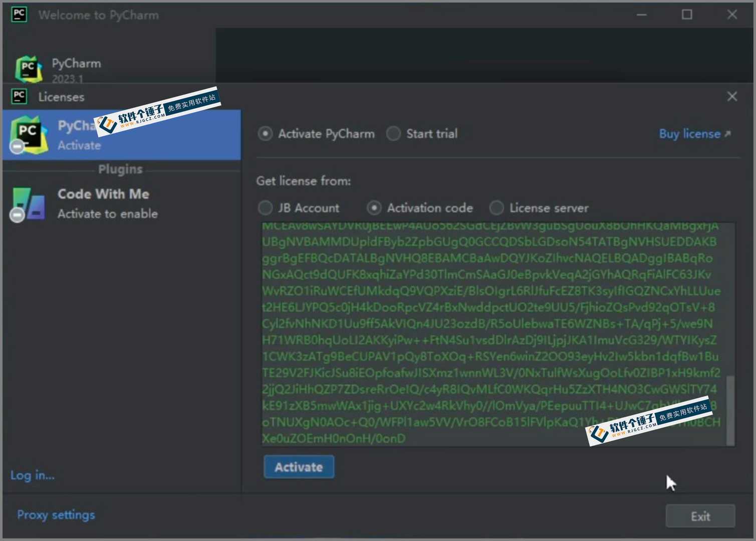The image size is (756, 541).
Task: Click the code line starting with "Xe0uZOEmH0nOnH"
Action: tap(334, 438)
